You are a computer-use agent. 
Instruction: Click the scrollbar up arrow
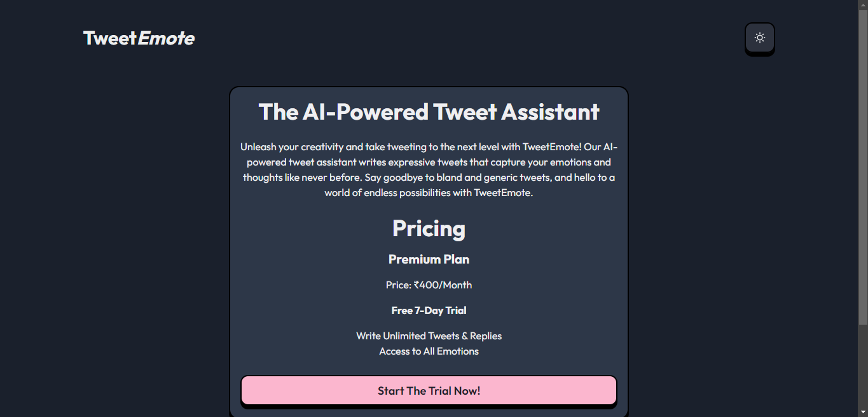click(x=863, y=4)
